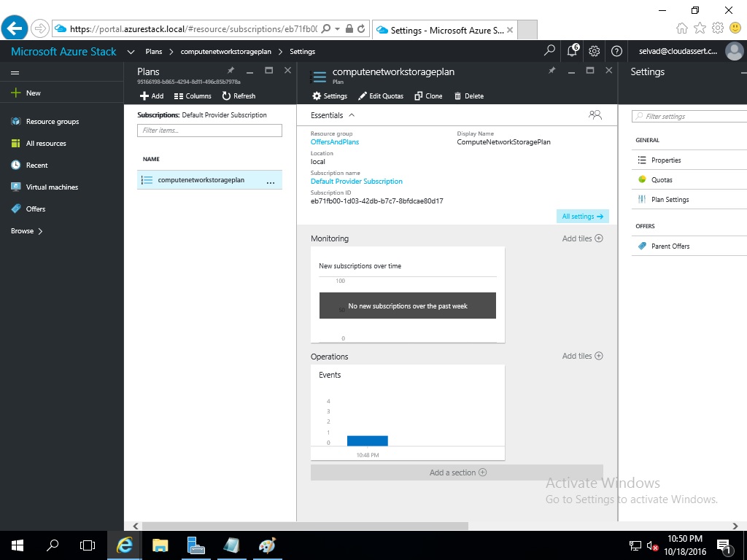Open Properties in Settings blade
This screenshot has width=747, height=560.
689,160
